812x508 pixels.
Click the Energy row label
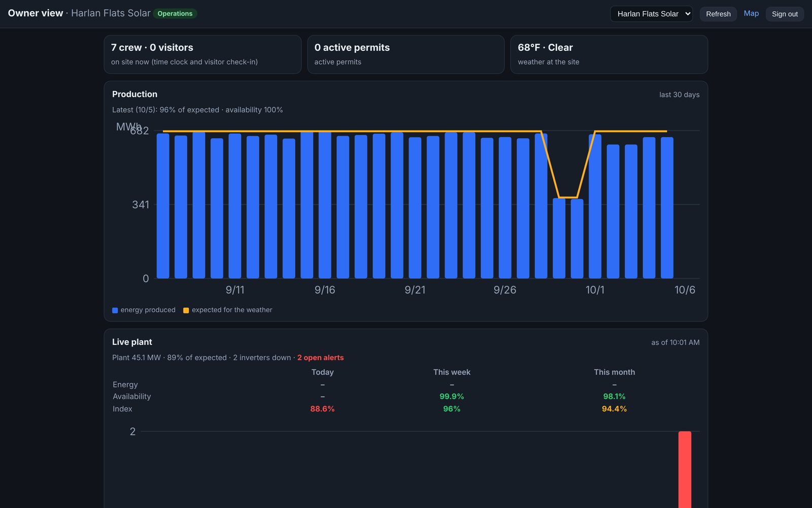click(x=125, y=385)
